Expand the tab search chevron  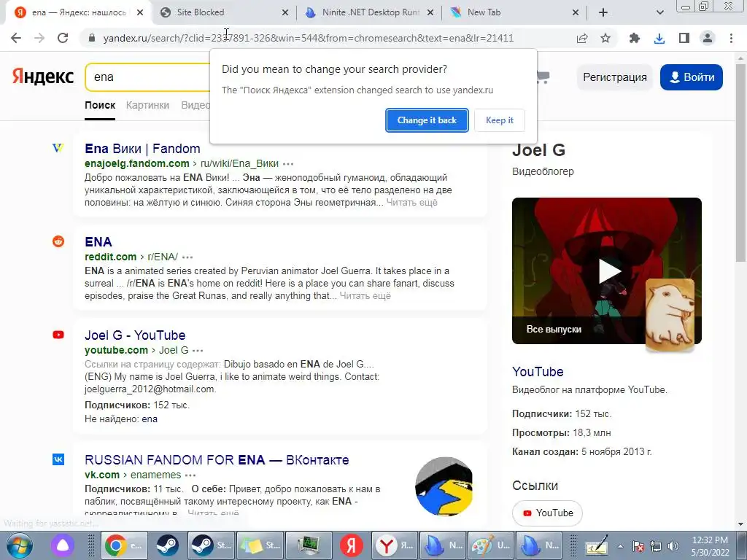(659, 12)
